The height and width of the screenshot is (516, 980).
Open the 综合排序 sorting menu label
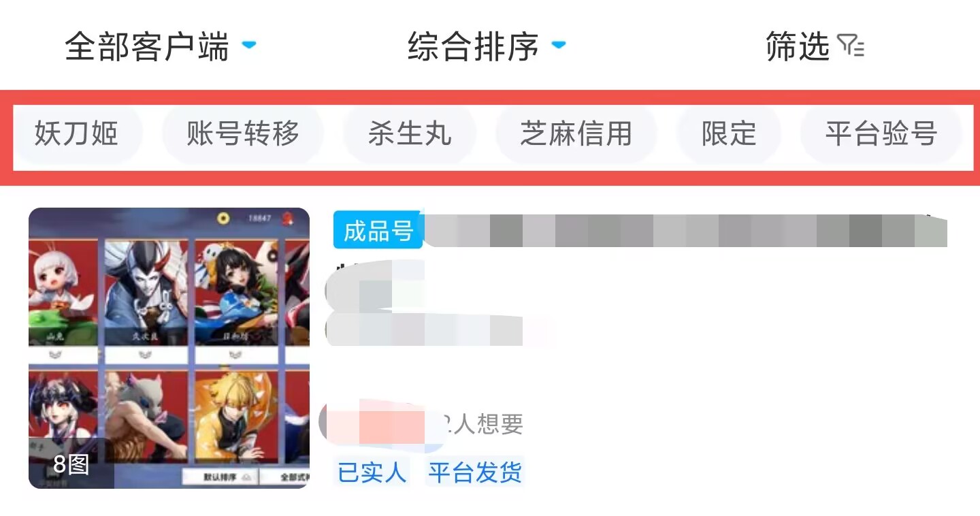(473, 47)
